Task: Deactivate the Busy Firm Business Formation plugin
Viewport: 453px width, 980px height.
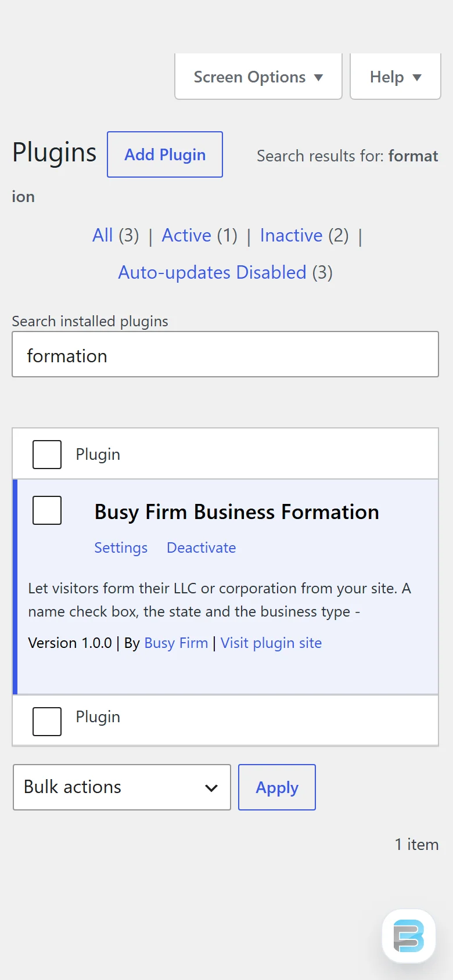Action: pyautogui.click(x=202, y=547)
